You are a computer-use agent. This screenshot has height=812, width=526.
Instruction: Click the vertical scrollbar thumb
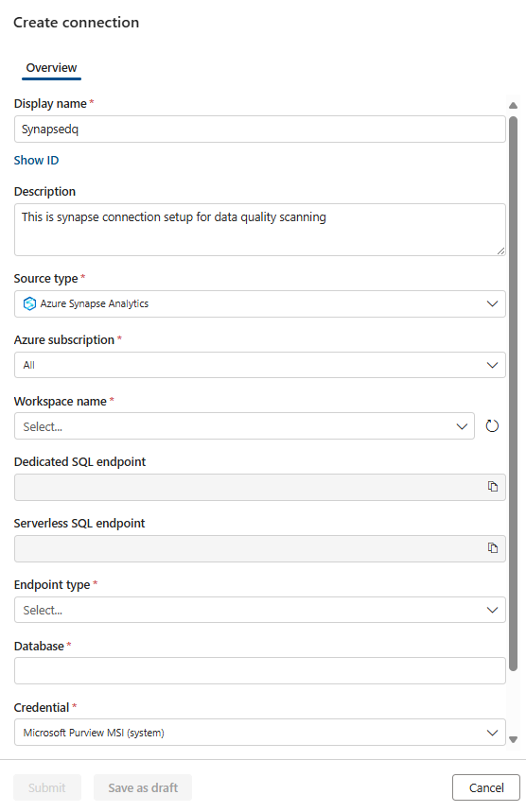coord(513,393)
